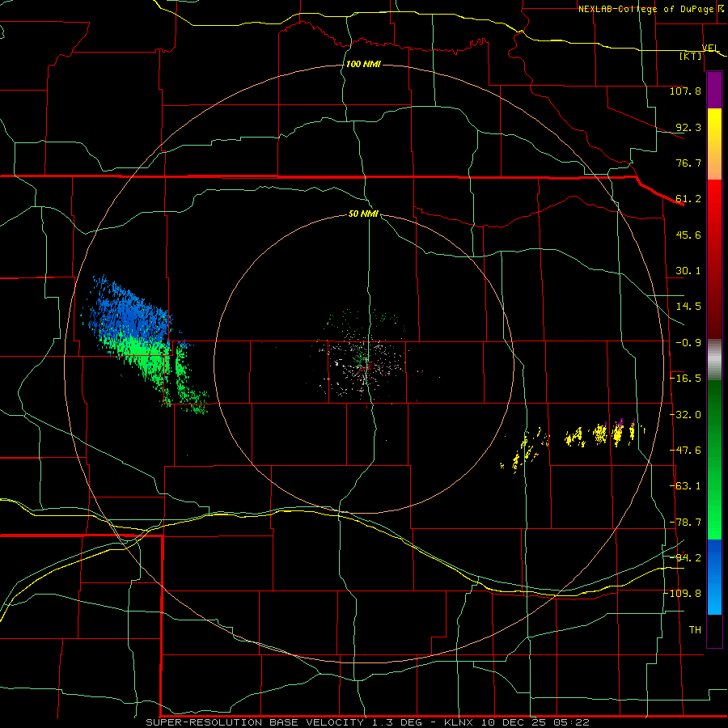The width and height of the screenshot is (728, 728).
Task: Click the -0.9 velocity scale value
Action: point(688,343)
